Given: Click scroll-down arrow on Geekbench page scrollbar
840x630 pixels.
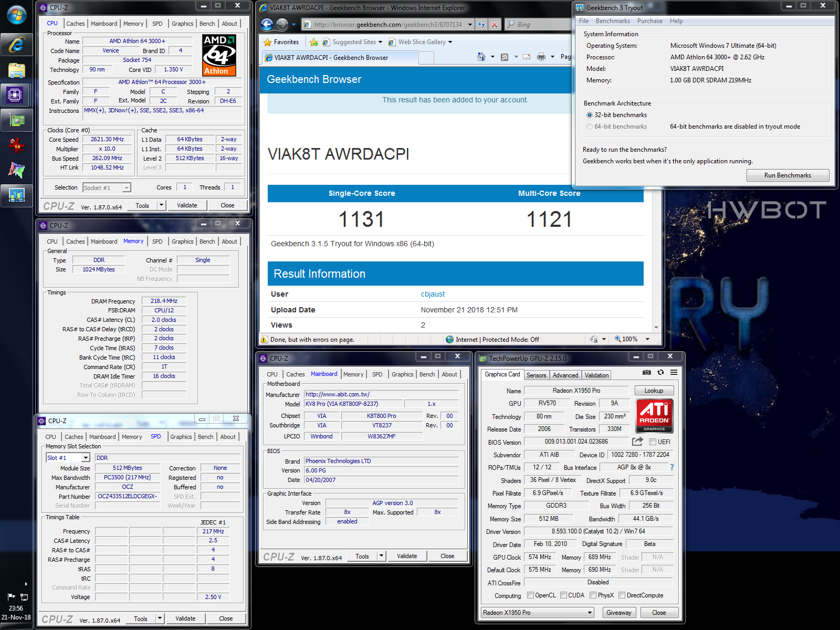Looking at the screenshot, I should 656,327.
